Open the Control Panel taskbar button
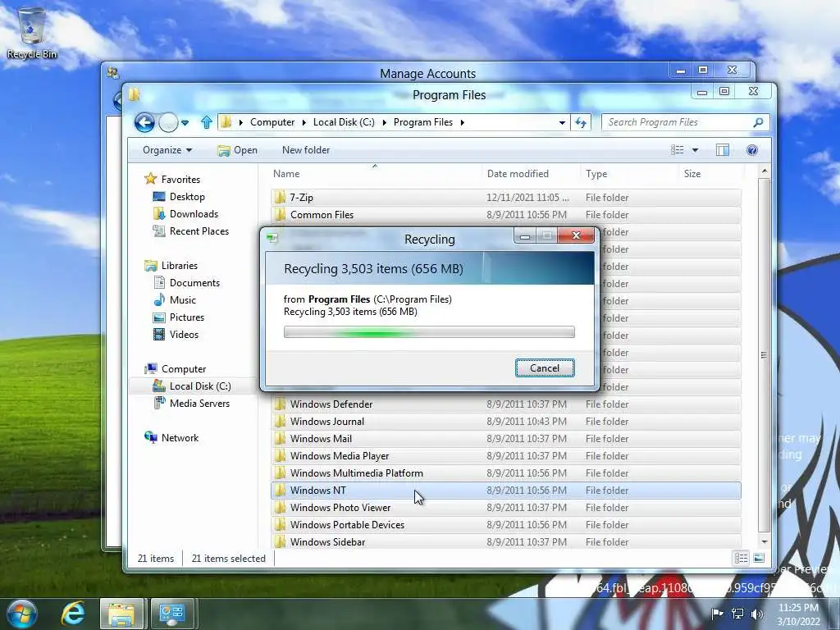 [x=172, y=614]
